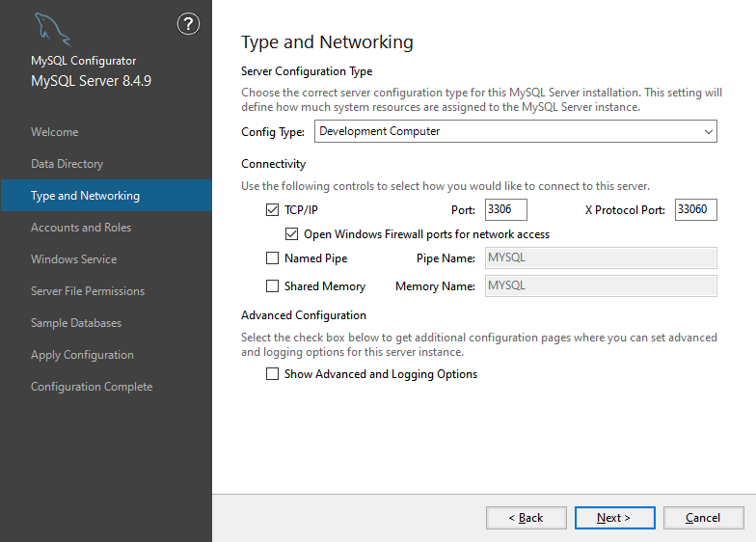Viewport: 756px width, 542px height.
Task: Enable the Shared Memory checkbox
Action: point(272,286)
